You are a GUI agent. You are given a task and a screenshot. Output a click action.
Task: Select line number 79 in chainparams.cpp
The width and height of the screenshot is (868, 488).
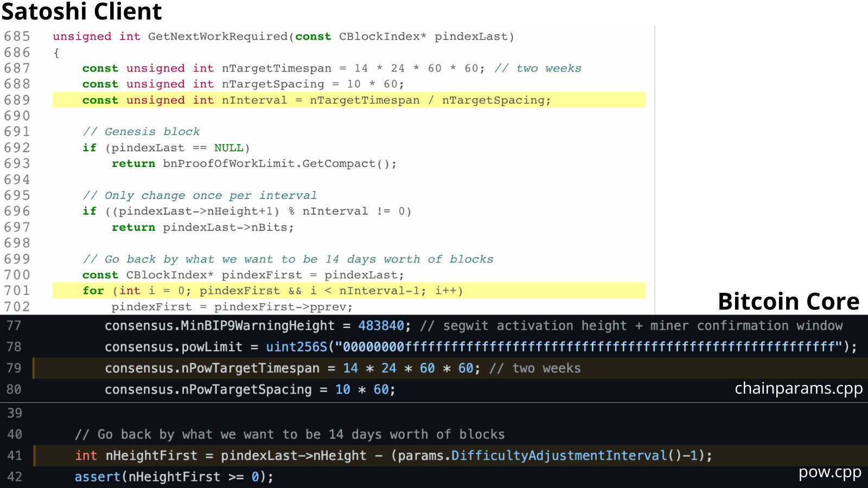14,368
